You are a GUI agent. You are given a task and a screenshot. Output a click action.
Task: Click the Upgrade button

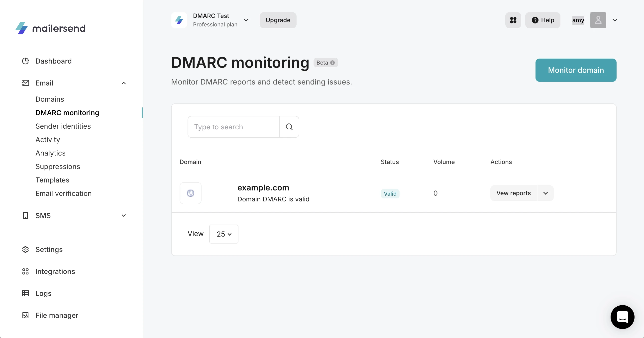(278, 20)
